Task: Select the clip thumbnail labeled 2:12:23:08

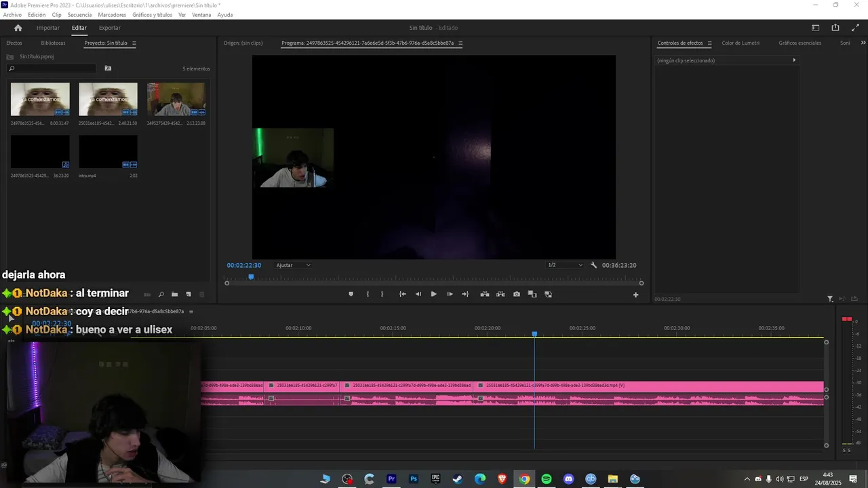Action: point(176,99)
